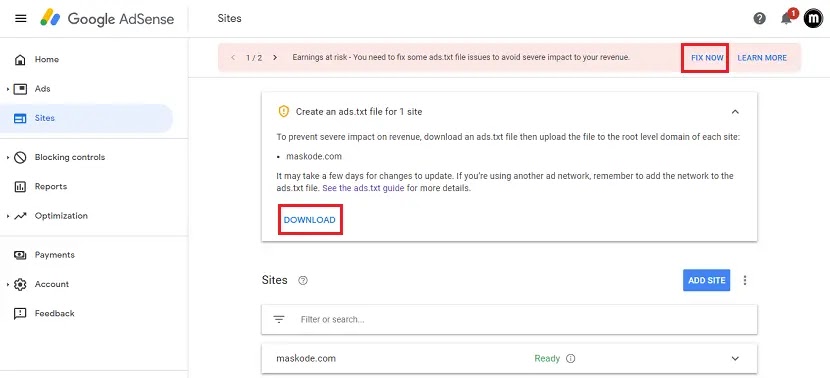Go to next alert with right arrow

(275, 57)
